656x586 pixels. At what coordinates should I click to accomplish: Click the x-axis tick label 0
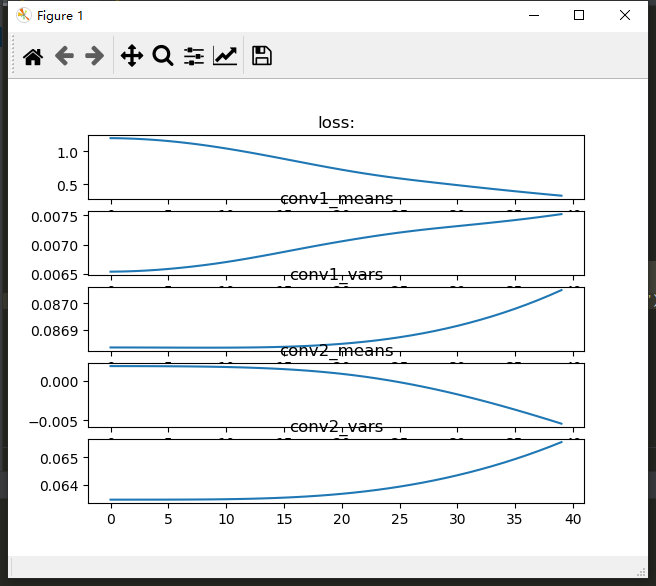tap(111, 519)
